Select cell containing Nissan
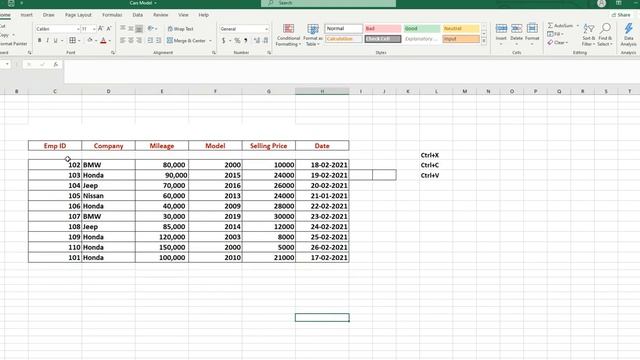Viewport: 640px width, 360px height. (x=108, y=196)
